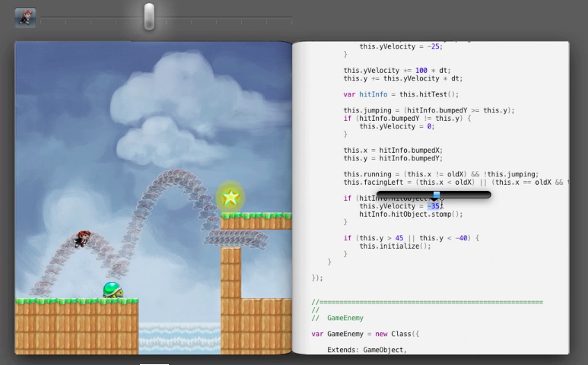Click the 0 in yVelocity = 0
Image resolution: width=588 pixels, height=365 pixels.
(x=429, y=126)
